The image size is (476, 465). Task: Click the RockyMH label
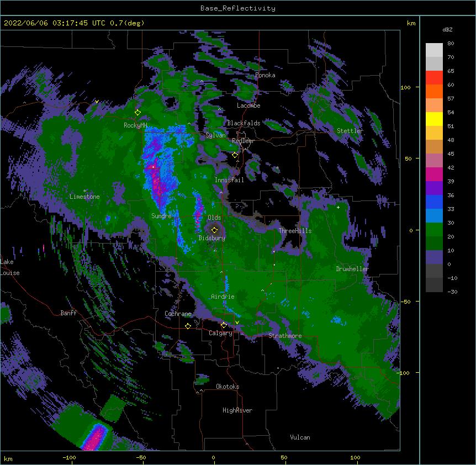[x=135, y=125]
